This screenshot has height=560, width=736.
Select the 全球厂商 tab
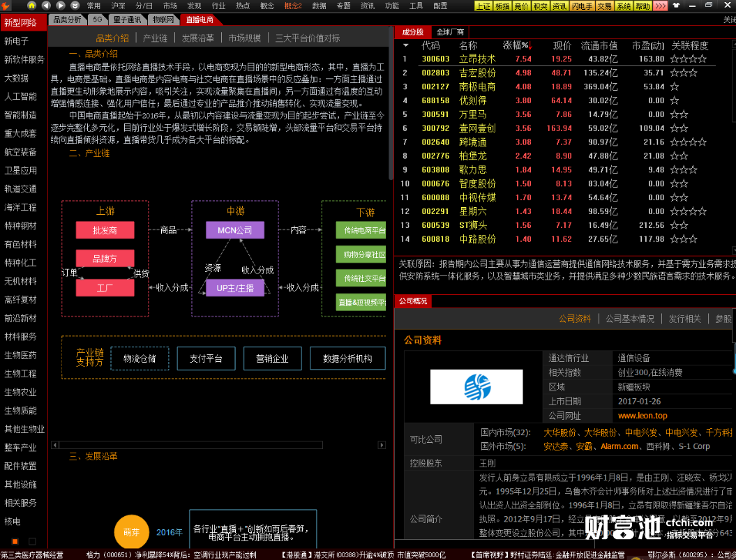click(450, 32)
